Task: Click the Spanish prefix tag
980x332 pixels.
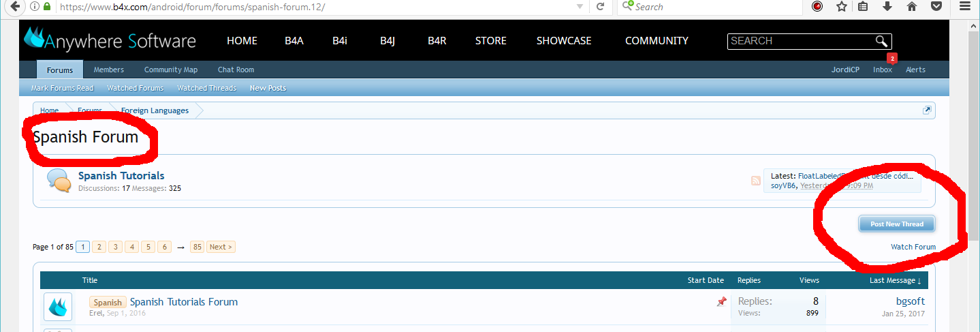Action: (108, 303)
